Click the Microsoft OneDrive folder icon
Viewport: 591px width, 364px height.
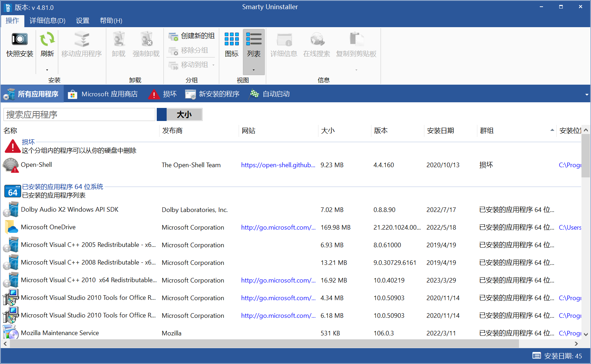click(x=11, y=227)
